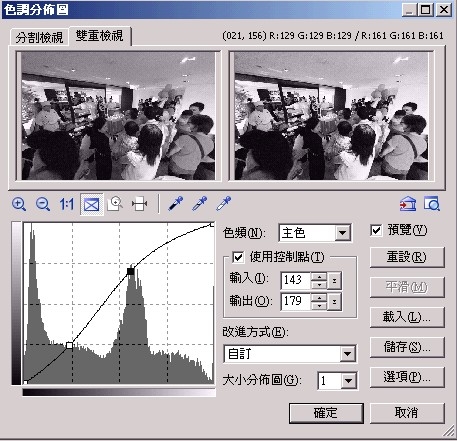Click the curve start point at the bottom left
457x441 pixels.
click(25, 382)
